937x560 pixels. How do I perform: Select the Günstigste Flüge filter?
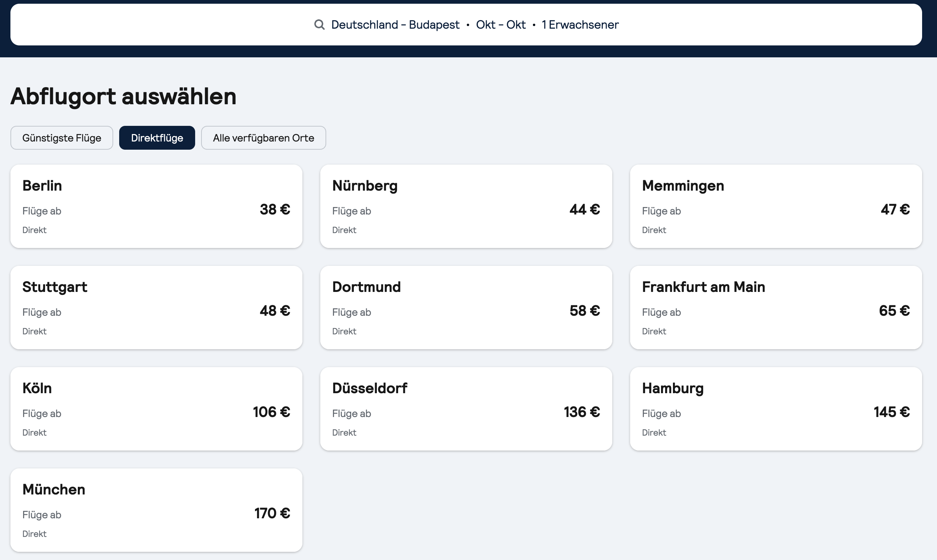tap(62, 138)
